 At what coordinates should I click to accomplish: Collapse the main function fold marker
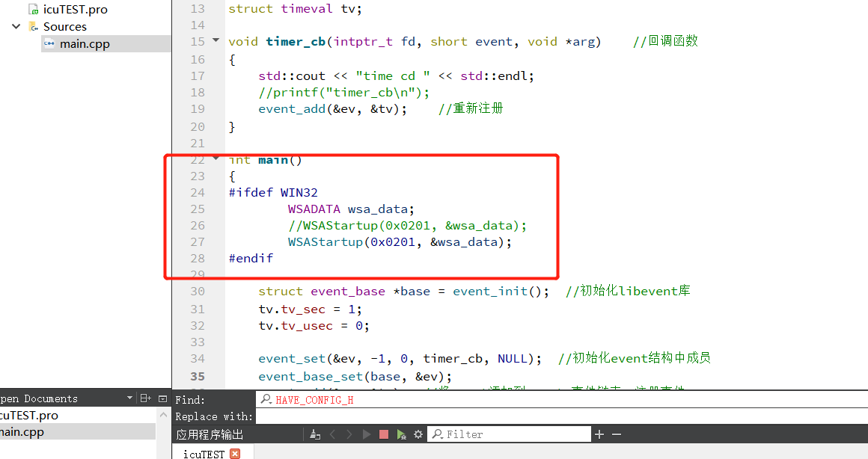point(216,158)
